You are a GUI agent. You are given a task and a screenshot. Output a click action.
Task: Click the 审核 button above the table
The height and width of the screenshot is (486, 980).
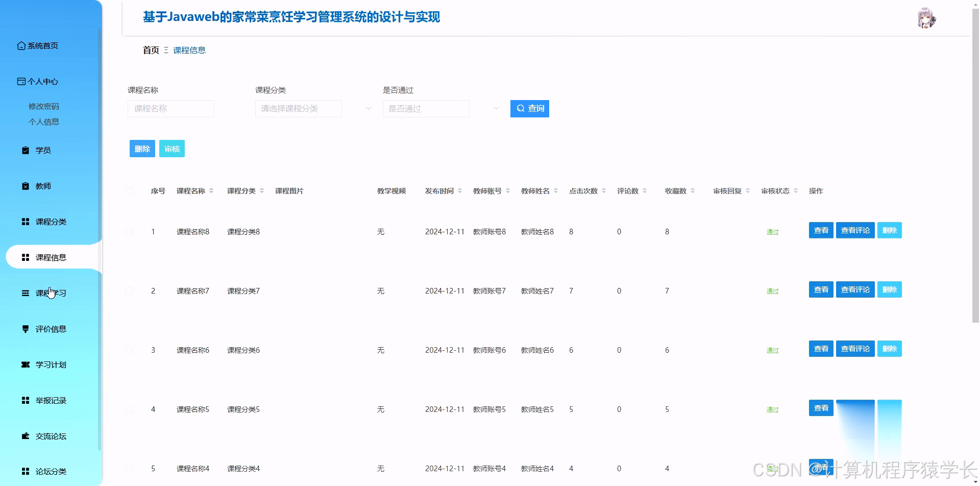click(171, 148)
